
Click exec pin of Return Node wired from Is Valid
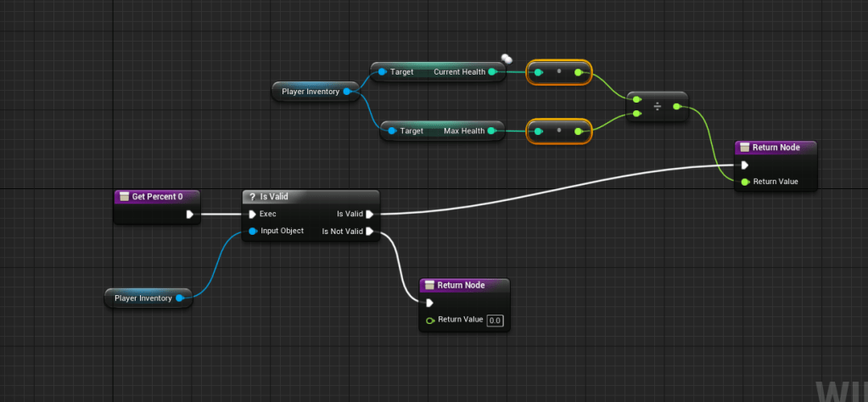pyautogui.click(x=745, y=165)
